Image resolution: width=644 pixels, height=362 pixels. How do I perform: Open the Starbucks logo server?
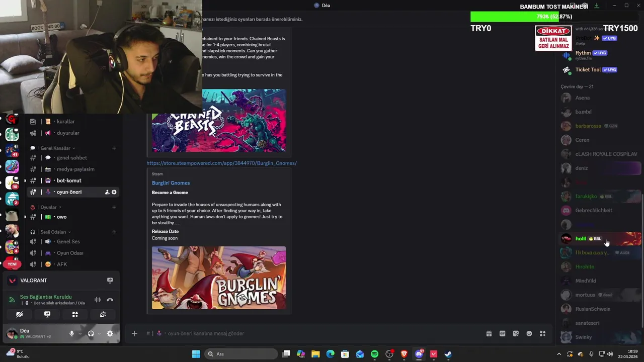pos(12,134)
